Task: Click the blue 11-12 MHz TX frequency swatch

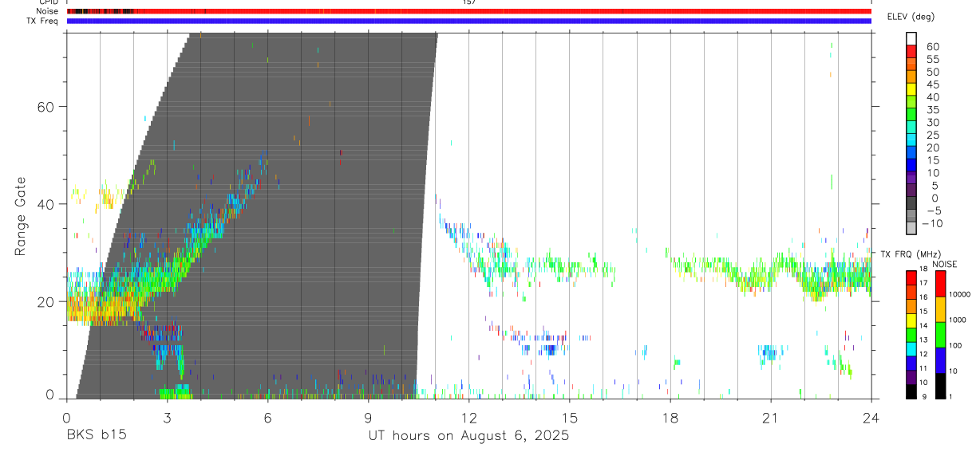Action: tap(911, 363)
